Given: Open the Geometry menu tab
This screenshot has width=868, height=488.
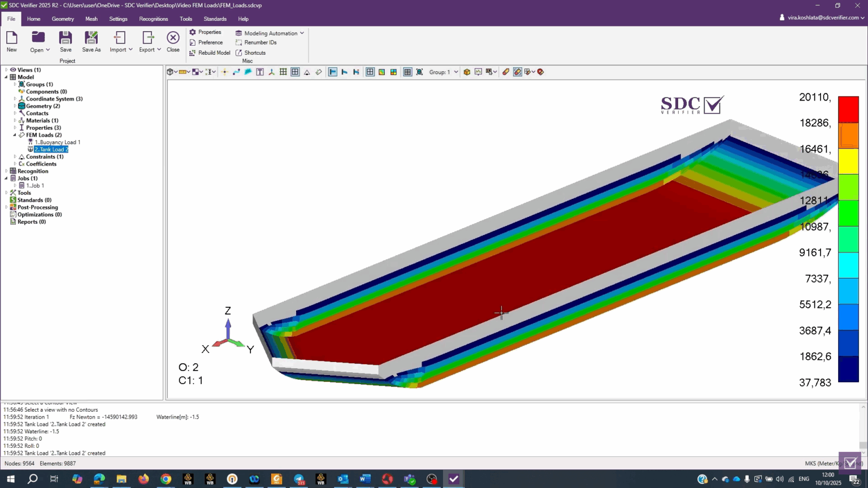Looking at the screenshot, I should (63, 19).
